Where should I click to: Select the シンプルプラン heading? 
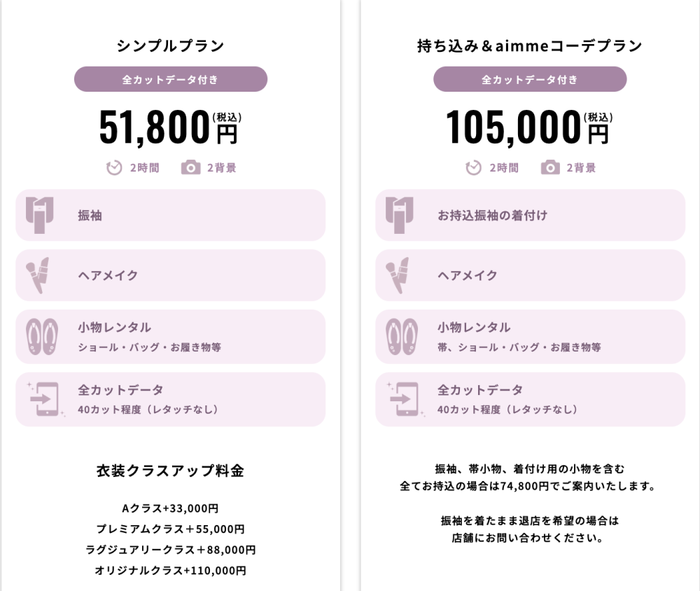click(171, 46)
